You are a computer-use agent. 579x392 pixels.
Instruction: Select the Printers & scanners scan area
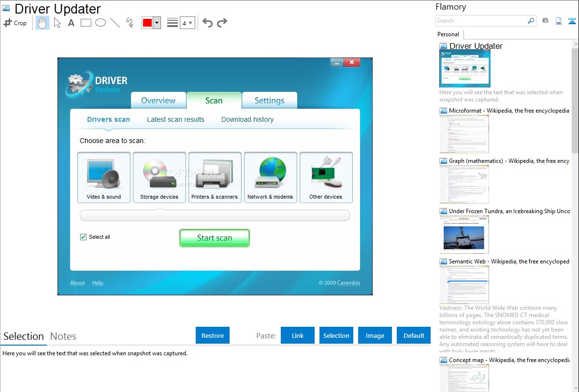pos(215,177)
